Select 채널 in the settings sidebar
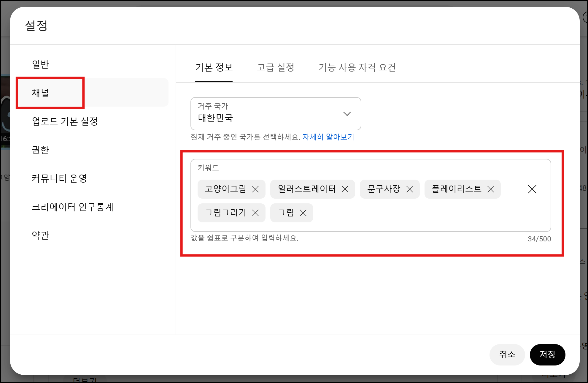 40,93
